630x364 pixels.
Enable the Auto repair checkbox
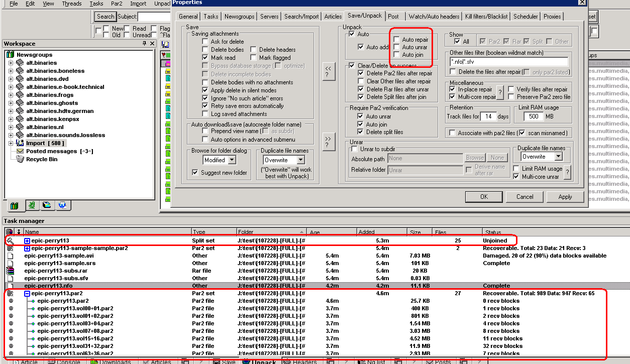[x=397, y=39]
